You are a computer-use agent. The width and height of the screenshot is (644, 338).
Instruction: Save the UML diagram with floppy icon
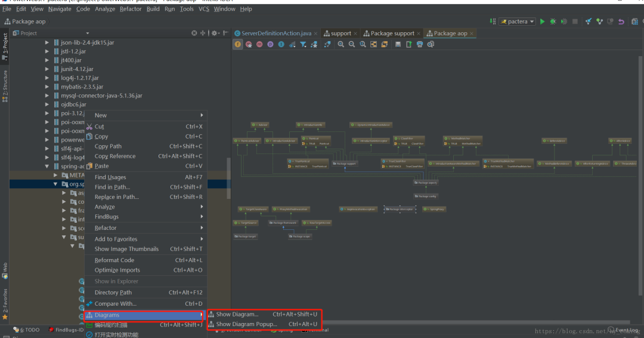[x=398, y=44]
